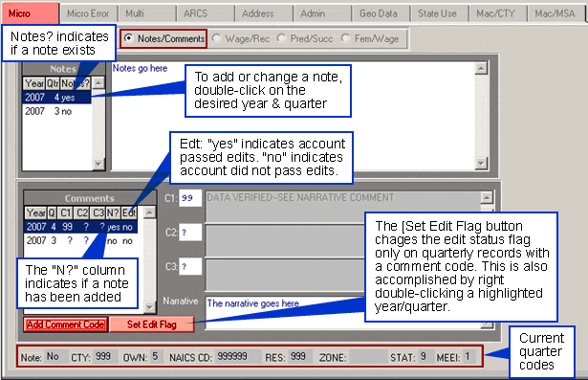Image resolution: width=588 pixels, height=380 pixels.
Task: Click the Year header in Comments list
Action: [x=36, y=212]
